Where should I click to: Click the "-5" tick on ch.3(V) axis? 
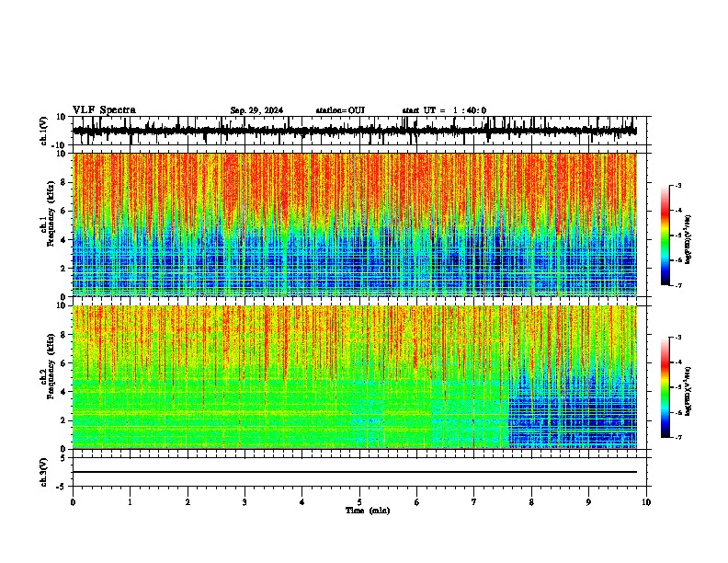click(63, 487)
